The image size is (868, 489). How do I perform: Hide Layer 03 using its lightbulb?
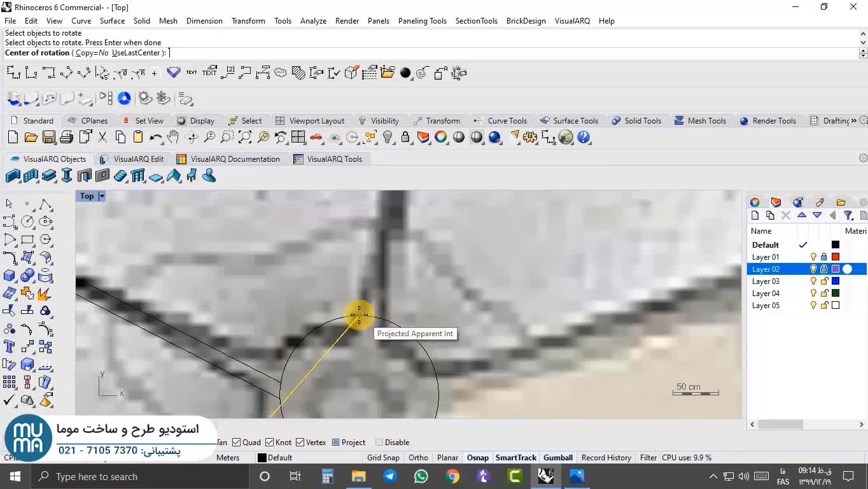[x=813, y=281]
